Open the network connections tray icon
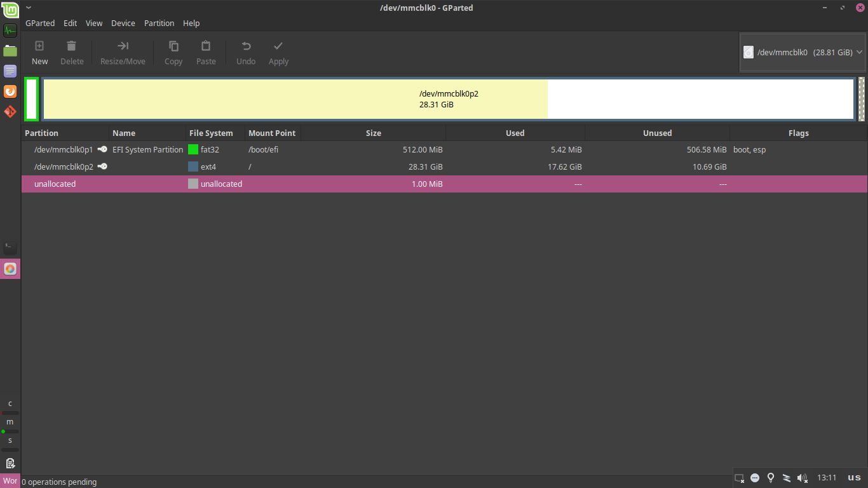 [x=787, y=478]
